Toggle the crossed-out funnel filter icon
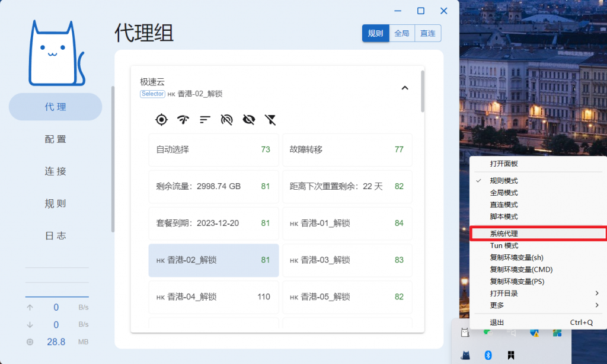The width and height of the screenshot is (607, 364). (x=270, y=120)
